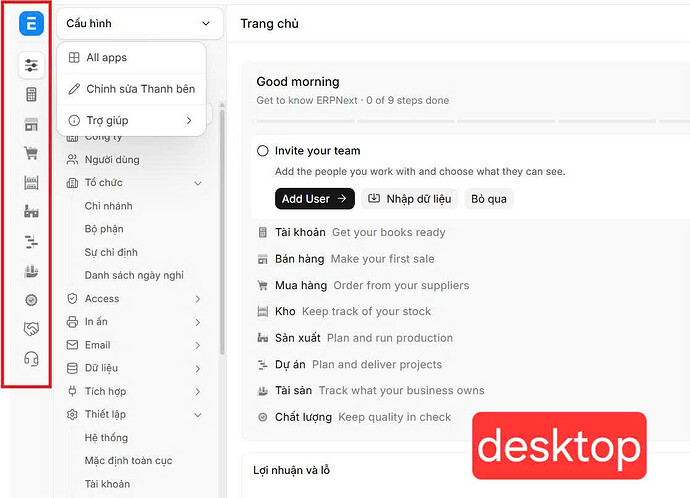Viewport: 690px width, 498px height.
Task: Open the Dự án onboarding step
Action: click(x=350, y=364)
